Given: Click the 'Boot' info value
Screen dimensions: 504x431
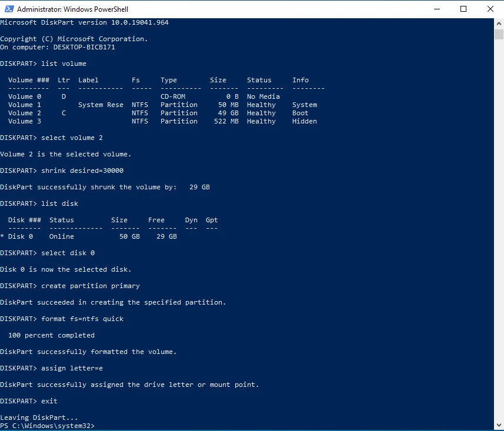Looking at the screenshot, I should pyautogui.click(x=300, y=113).
